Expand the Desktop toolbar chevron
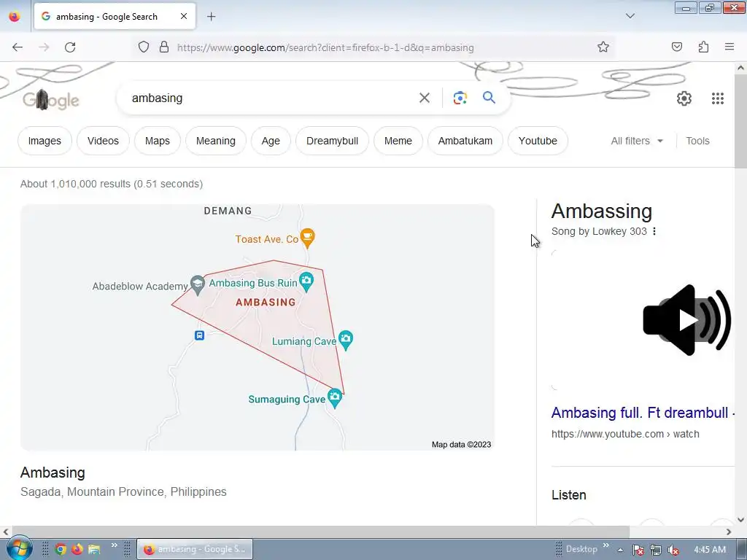The image size is (747, 560). click(606, 545)
